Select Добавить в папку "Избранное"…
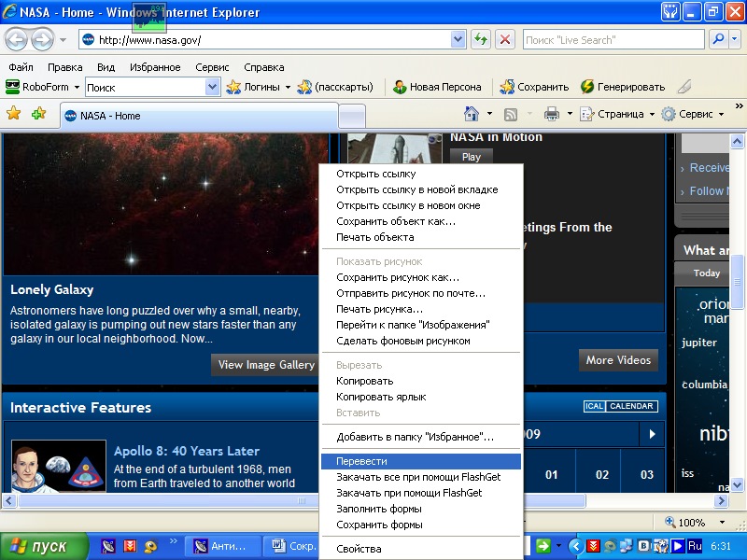The height and width of the screenshot is (560, 747). [421, 437]
